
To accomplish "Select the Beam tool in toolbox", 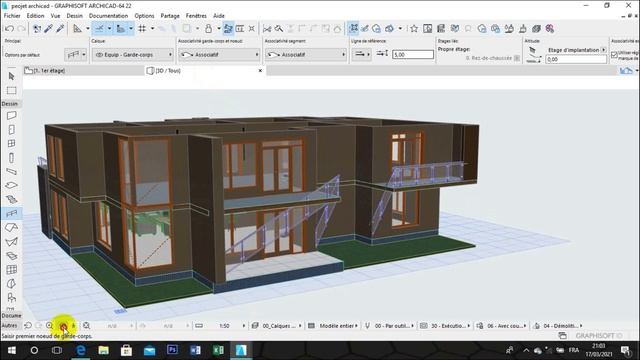I will [x=11, y=171].
